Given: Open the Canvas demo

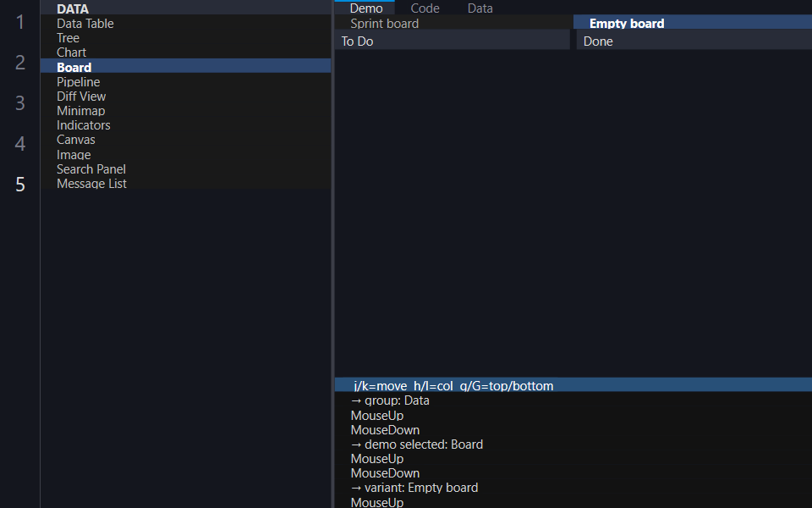Looking at the screenshot, I should pyautogui.click(x=185, y=140).
